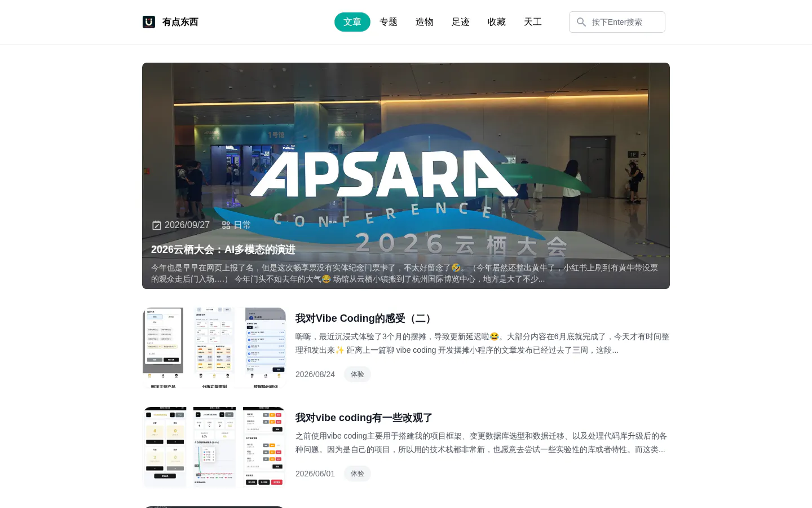812x508 pixels.
Task: Visit the 天工 navigation tab
Action: [x=533, y=22]
